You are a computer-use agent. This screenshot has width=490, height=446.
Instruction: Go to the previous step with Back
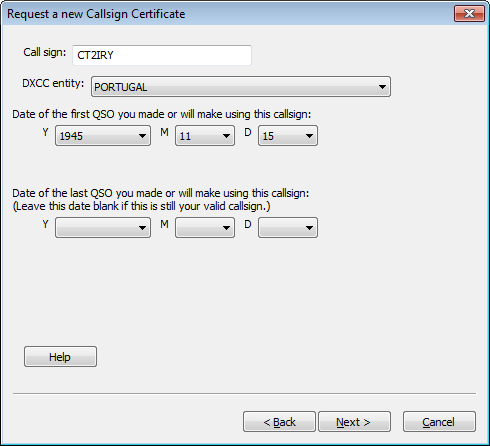coord(279,422)
